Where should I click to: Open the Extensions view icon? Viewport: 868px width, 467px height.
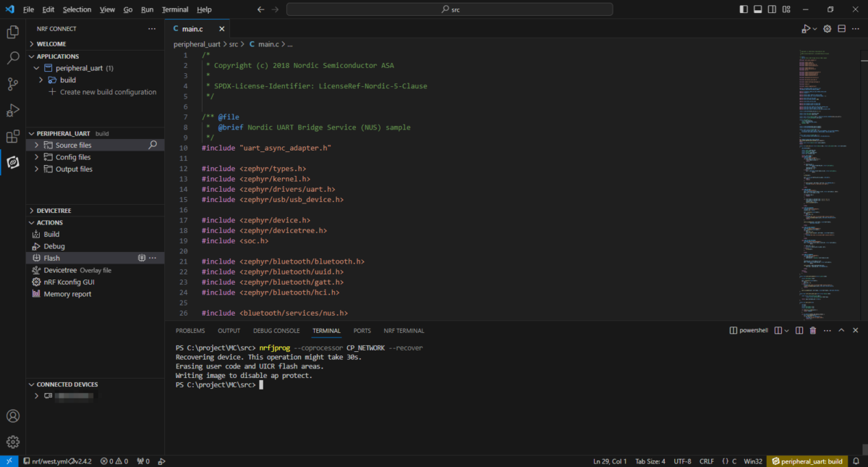coord(12,136)
